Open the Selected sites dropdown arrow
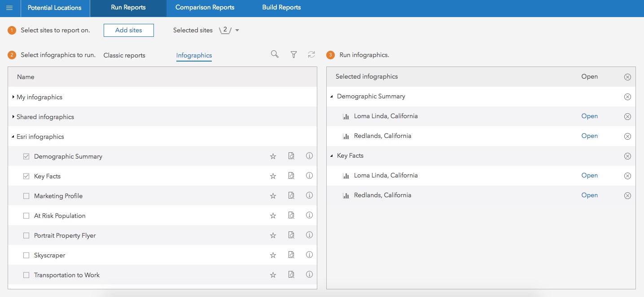Viewport: 644px width, 297px height. point(237,31)
